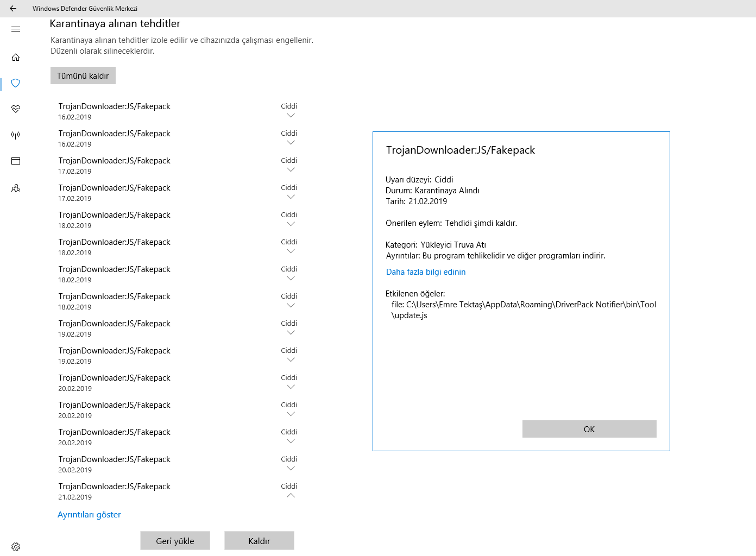Viewport: 756px width, 556px height.
Task: Open the Ayrıntıları göster link
Action: [89, 515]
